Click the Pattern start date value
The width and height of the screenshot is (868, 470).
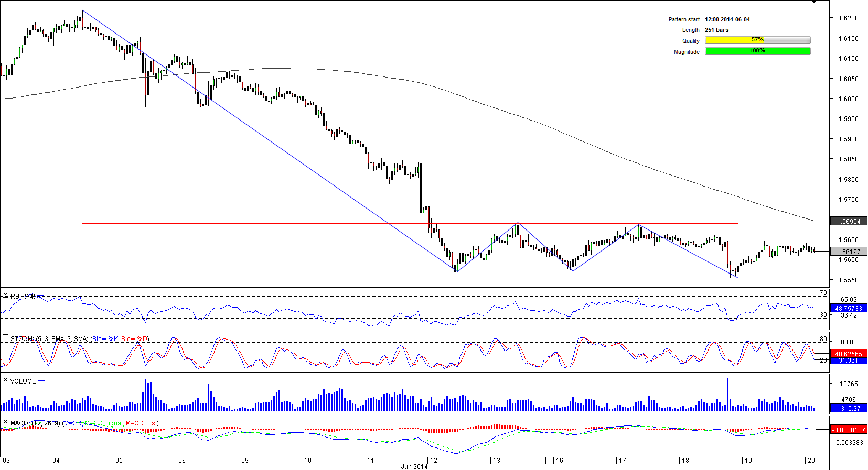[727, 19]
